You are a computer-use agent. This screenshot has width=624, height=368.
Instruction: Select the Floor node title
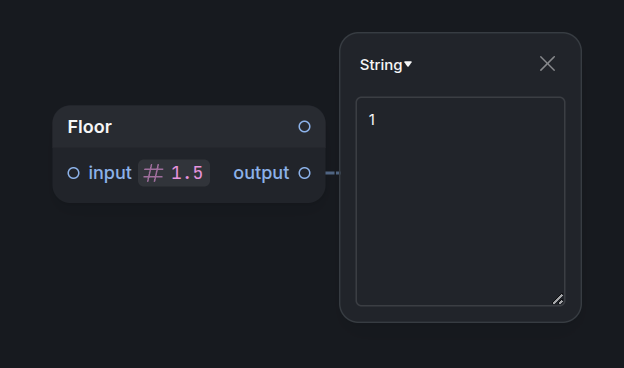tap(90, 127)
